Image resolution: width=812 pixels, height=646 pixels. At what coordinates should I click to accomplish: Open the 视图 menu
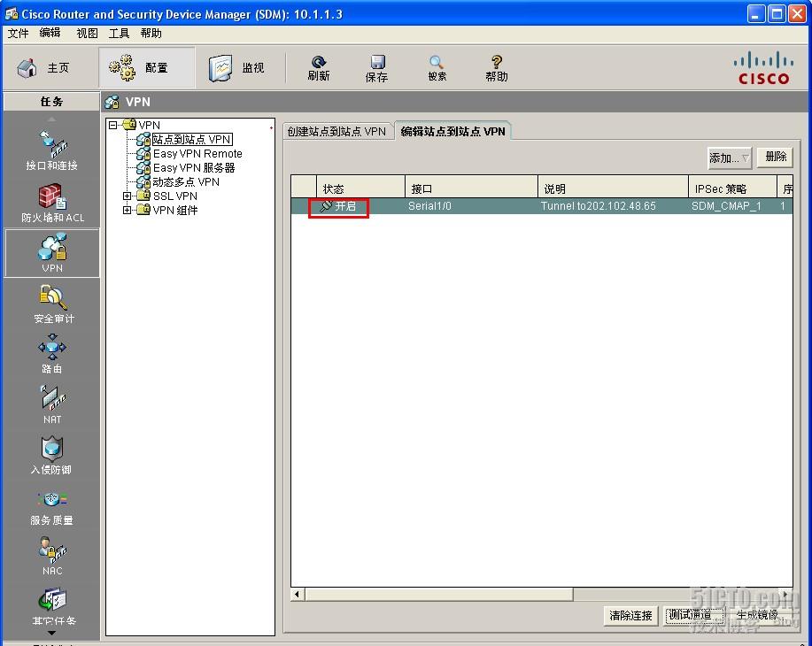click(x=87, y=33)
